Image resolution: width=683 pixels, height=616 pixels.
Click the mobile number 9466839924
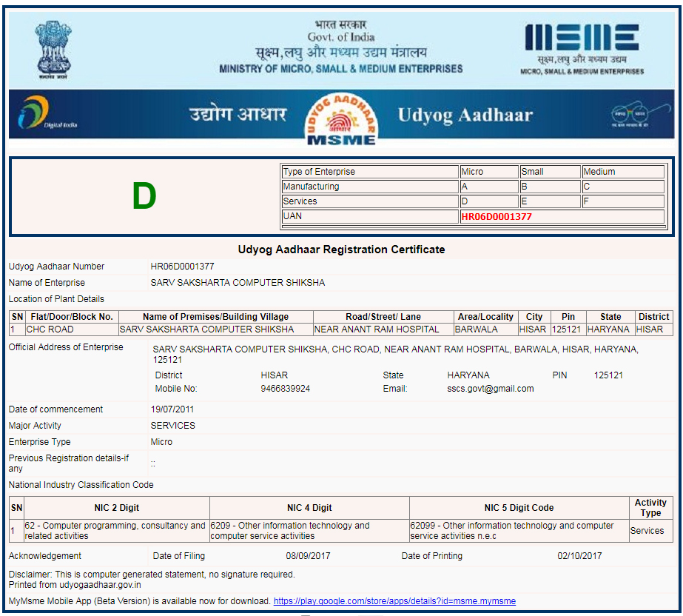pos(286,389)
